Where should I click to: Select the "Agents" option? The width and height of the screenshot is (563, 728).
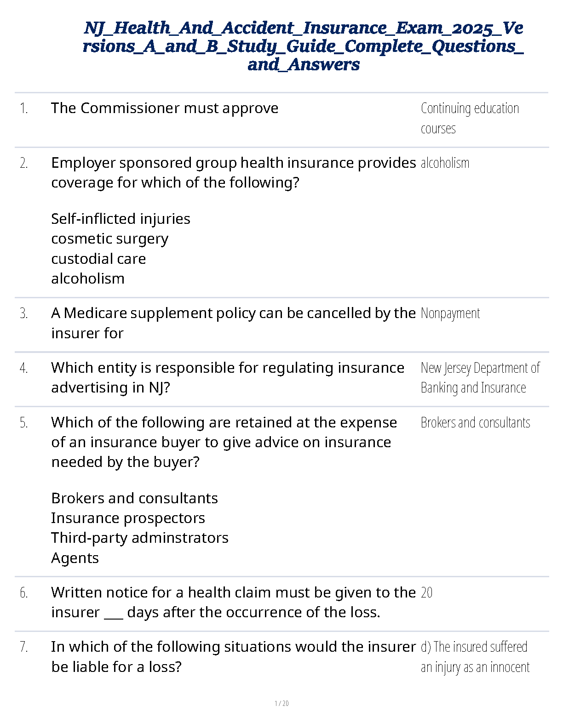tap(75, 558)
